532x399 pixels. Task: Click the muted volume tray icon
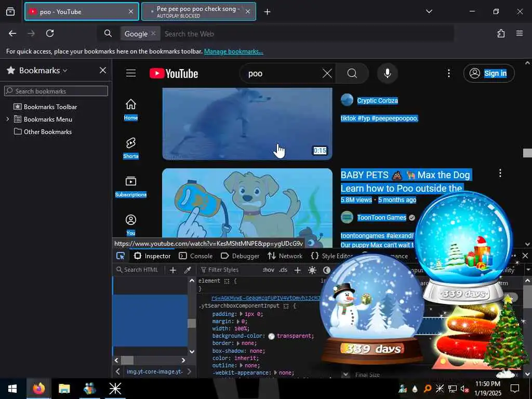click(465, 389)
